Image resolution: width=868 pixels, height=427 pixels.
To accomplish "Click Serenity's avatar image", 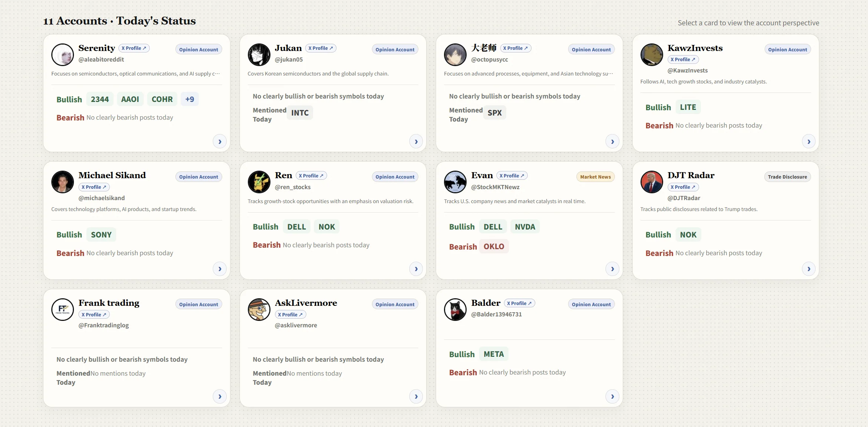I will (63, 55).
